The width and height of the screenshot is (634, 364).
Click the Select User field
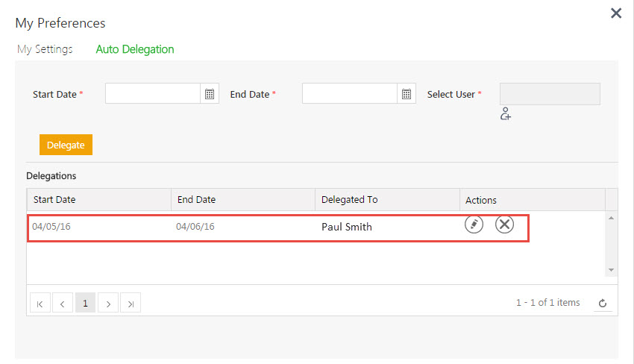(550, 94)
